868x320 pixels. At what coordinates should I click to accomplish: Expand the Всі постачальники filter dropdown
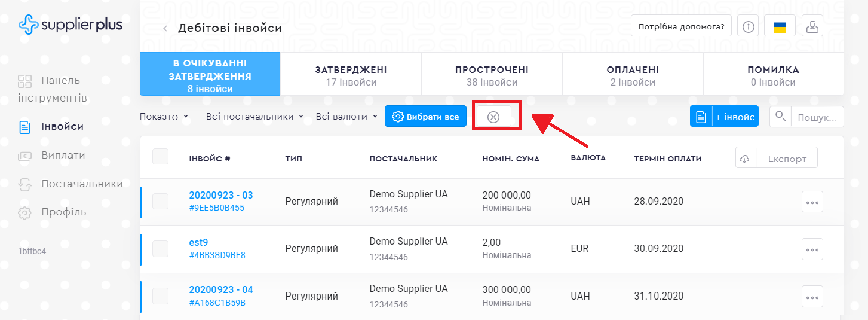coord(254,117)
